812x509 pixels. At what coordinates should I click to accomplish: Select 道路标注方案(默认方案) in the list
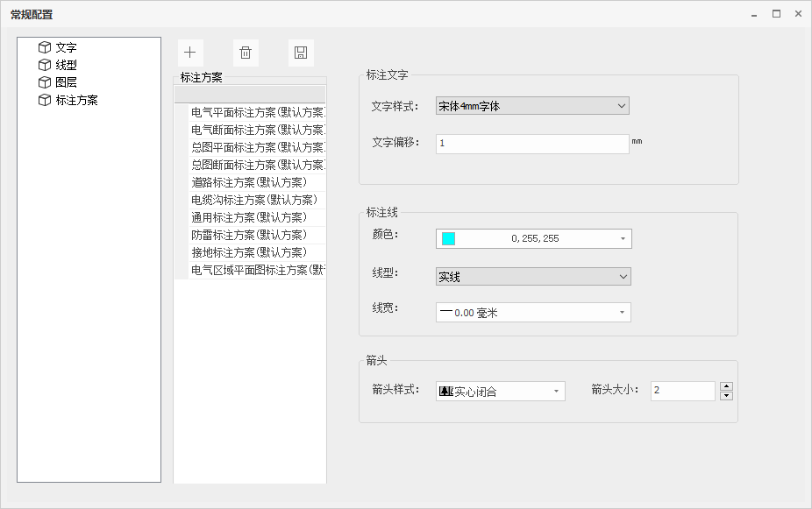249,182
